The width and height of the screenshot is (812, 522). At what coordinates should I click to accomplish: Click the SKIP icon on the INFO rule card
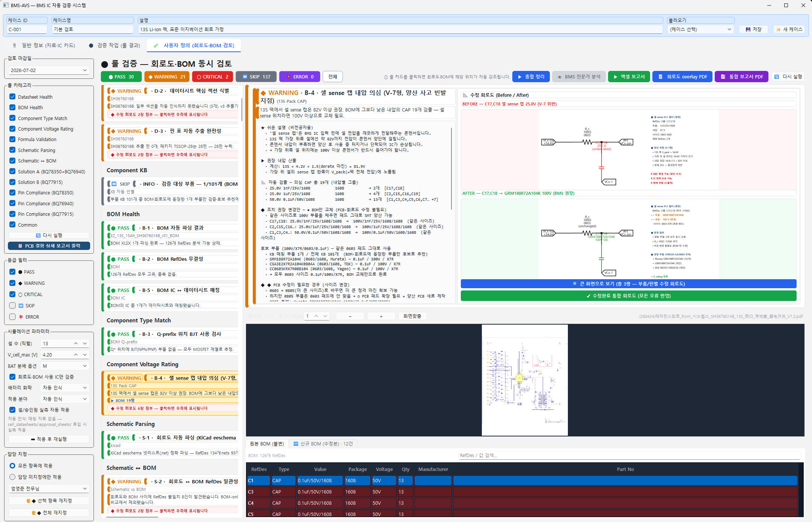114,184
